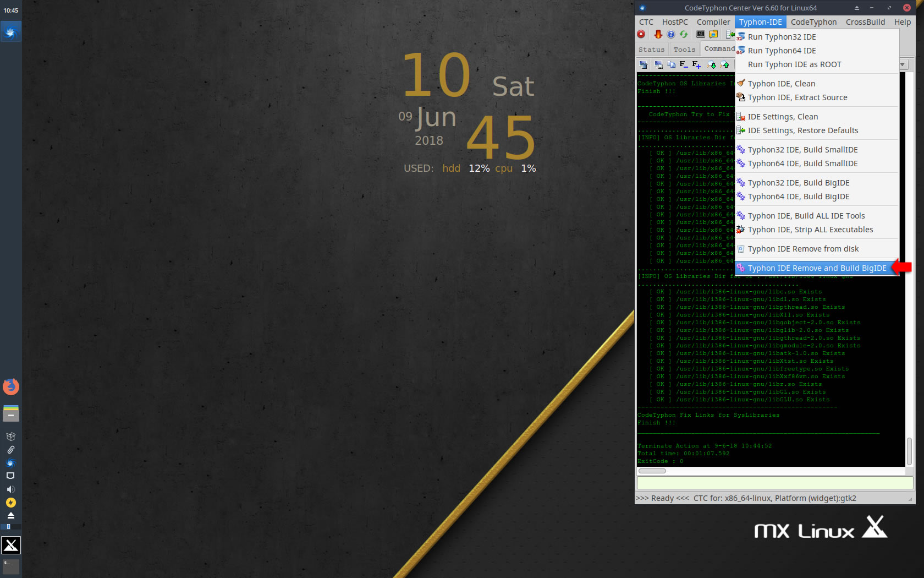The height and width of the screenshot is (578, 924).
Task: Open the file manager in side panel
Action: tap(11, 413)
